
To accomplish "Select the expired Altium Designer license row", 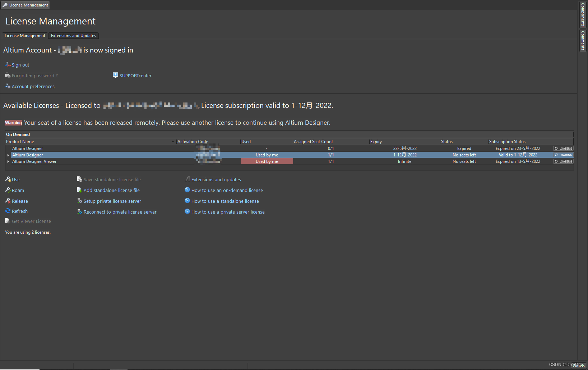I will [x=28, y=149].
